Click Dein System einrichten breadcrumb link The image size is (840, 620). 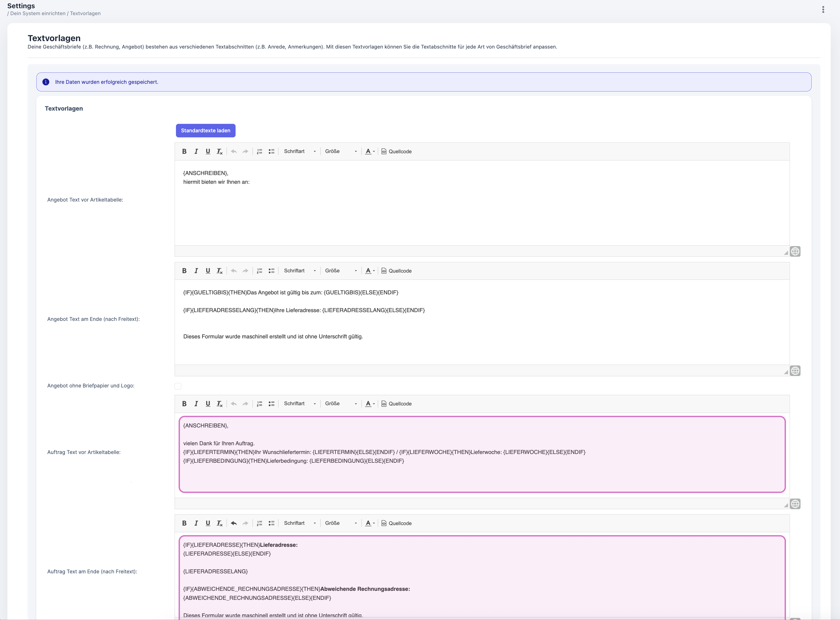[x=38, y=14]
